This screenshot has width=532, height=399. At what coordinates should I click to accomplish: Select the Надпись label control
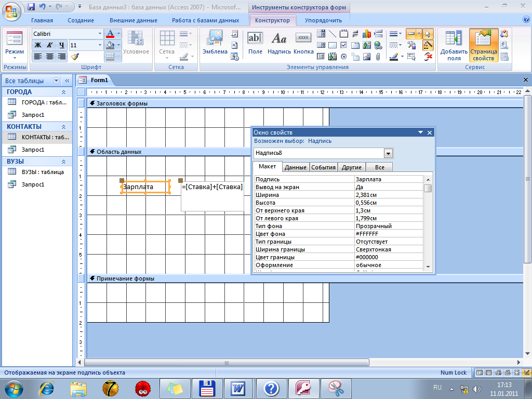279,43
